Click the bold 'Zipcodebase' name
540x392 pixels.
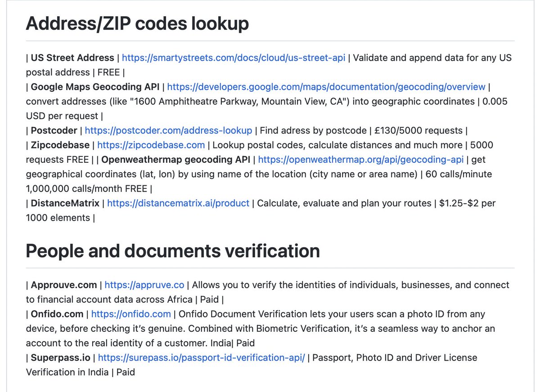point(60,145)
